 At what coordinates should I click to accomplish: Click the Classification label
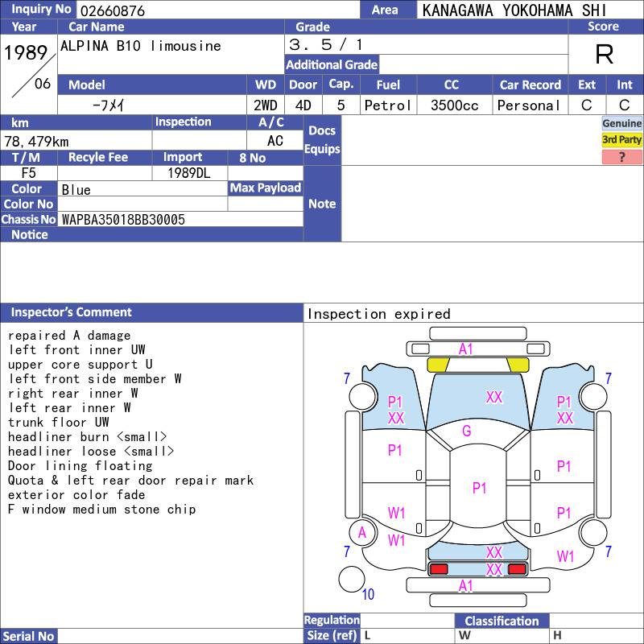pyautogui.click(x=502, y=621)
